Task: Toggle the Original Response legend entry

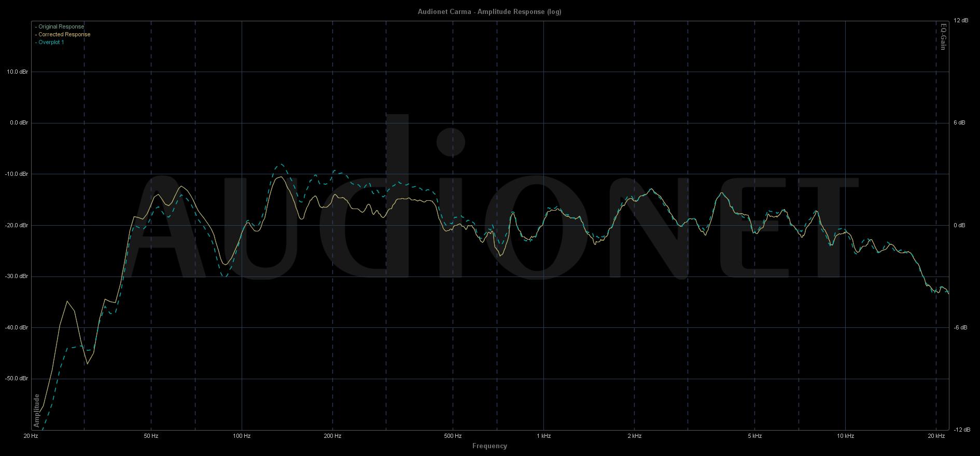Action: click(61, 26)
